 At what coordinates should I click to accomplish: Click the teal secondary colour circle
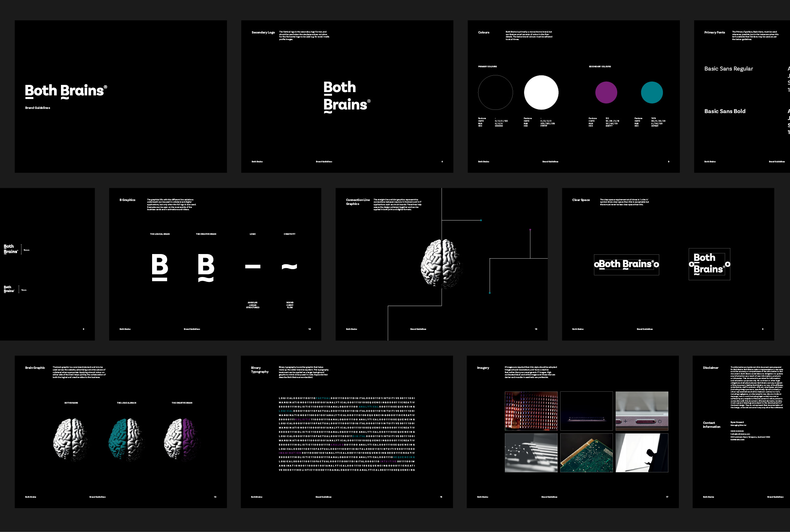click(x=652, y=92)
